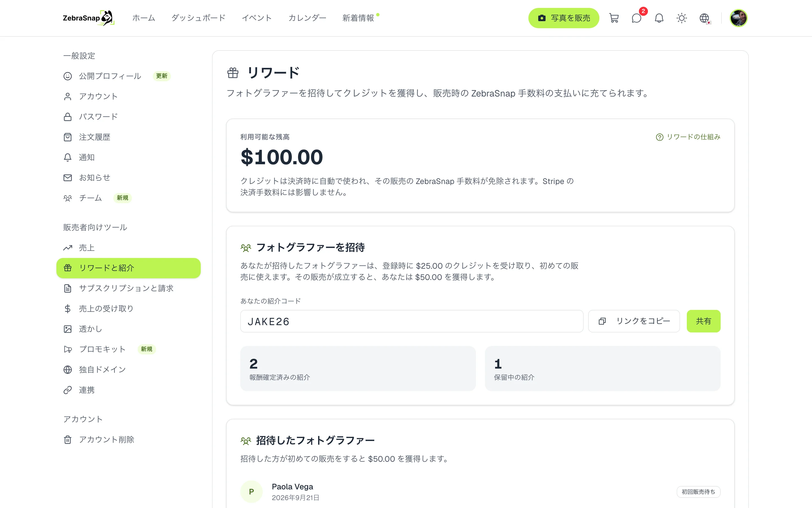Click the 写真を販売 button
The height and width of the screenshot is (508, 812).
pos(564,18)
